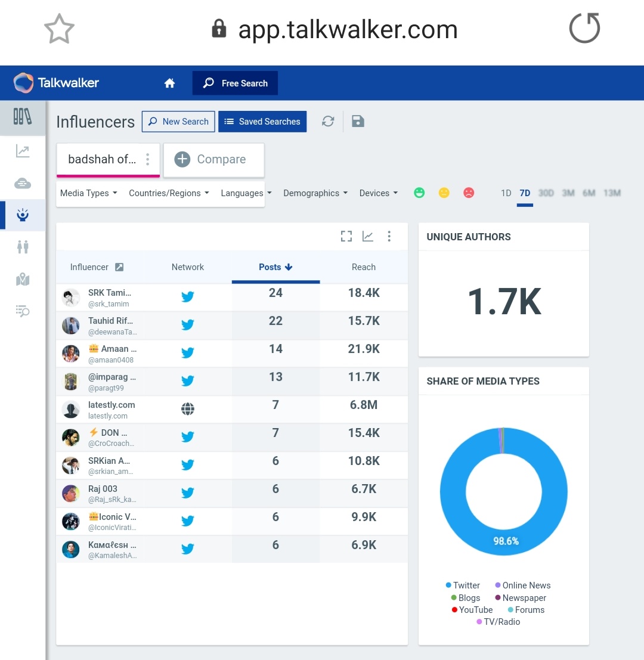Go to the home house icon
The height and width of the screenshot is (660, 644).
click(x=169, y=83)
